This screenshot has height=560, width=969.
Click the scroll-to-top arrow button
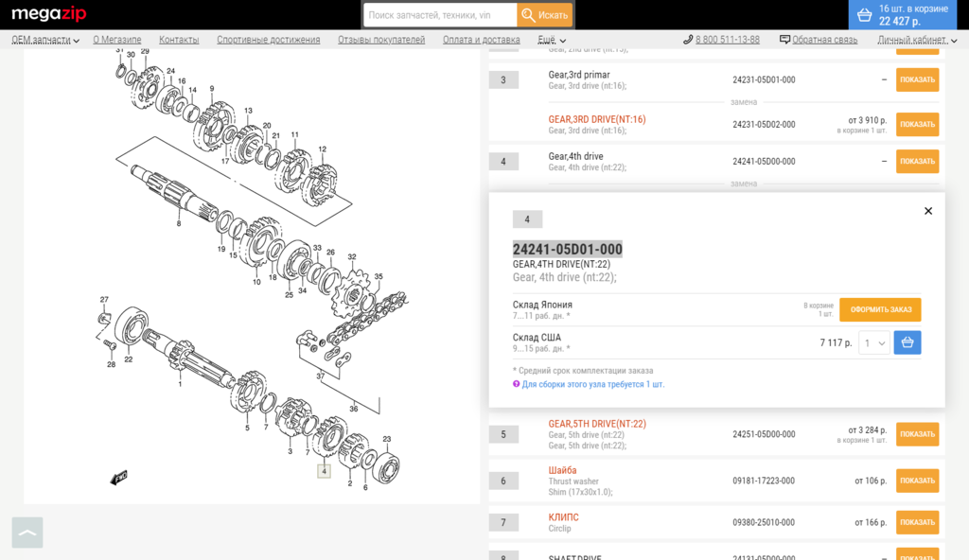click(x=27, y=533)
